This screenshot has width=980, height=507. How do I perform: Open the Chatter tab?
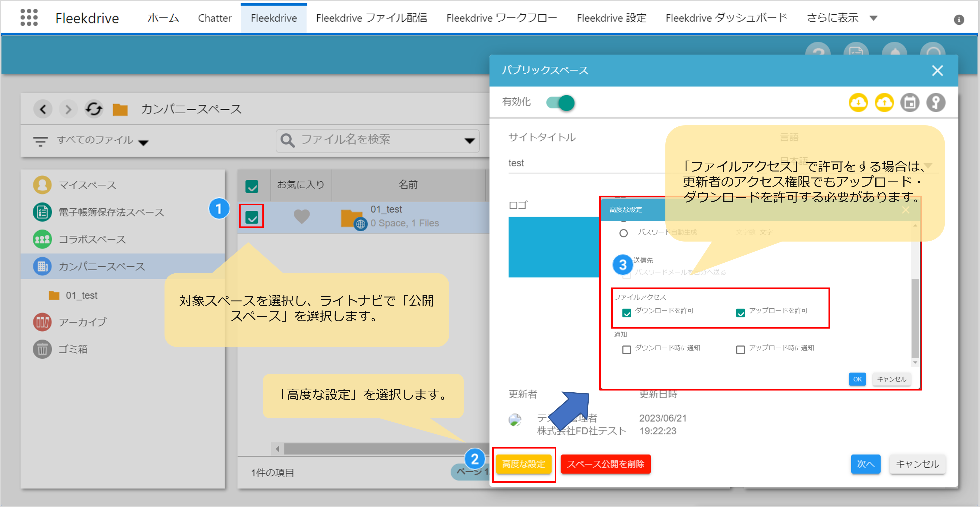[215, 18]
